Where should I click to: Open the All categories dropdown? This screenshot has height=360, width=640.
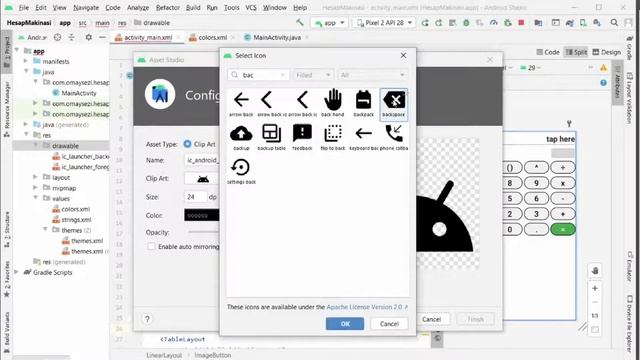coord(373,75)
